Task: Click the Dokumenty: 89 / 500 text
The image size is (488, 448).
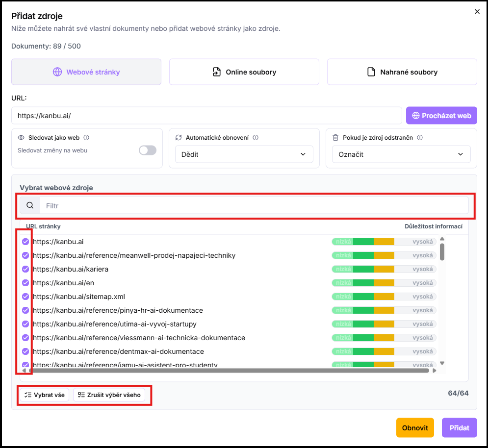Action: [x=46, y=46]
